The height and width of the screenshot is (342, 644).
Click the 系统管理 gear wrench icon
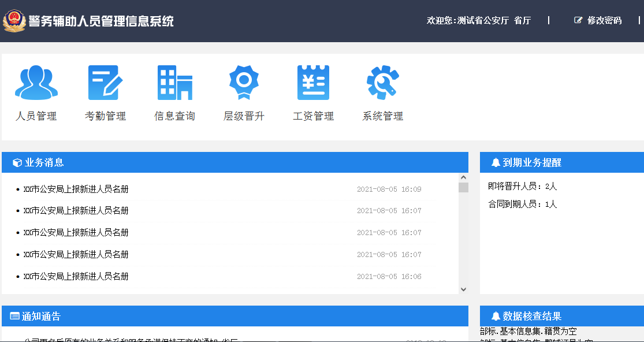tap(382, 83)
